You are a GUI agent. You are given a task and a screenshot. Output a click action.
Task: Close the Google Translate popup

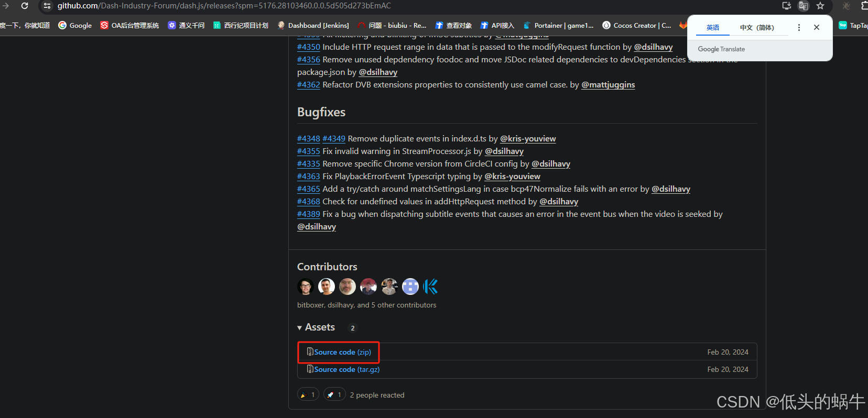(817, 27)
